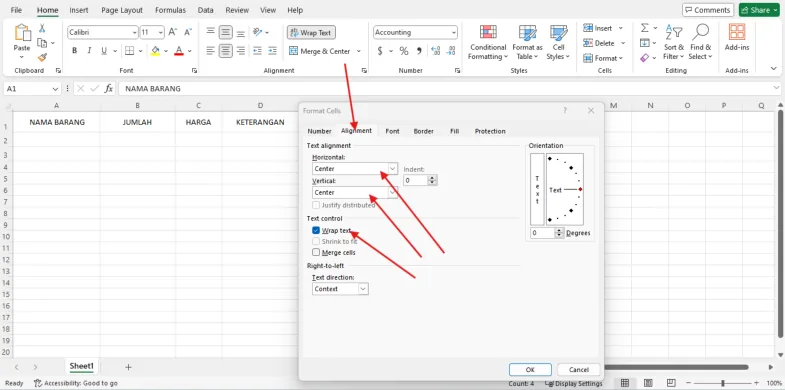Open the Border tab in Format Cells
The image size is (785, 390).
[x=424, y=131]
